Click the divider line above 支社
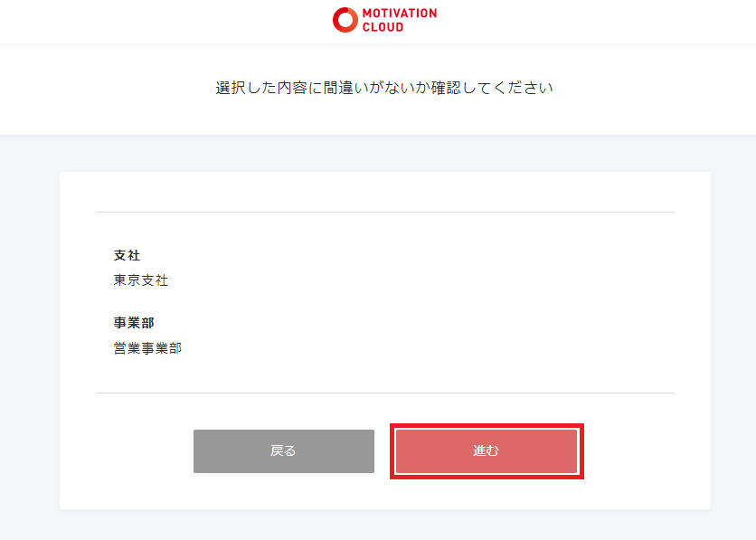The height and width of the screenshot is (540, 756). [x=384, y=213]
